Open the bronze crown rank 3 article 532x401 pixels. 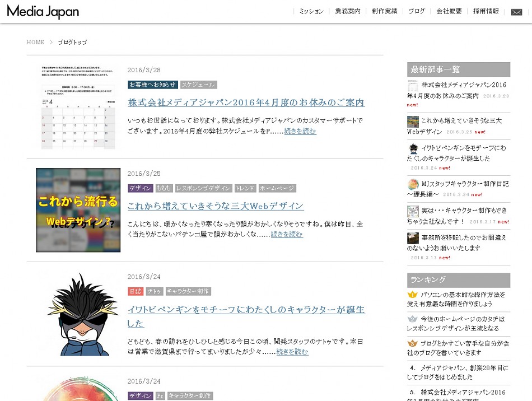point(412,343)
